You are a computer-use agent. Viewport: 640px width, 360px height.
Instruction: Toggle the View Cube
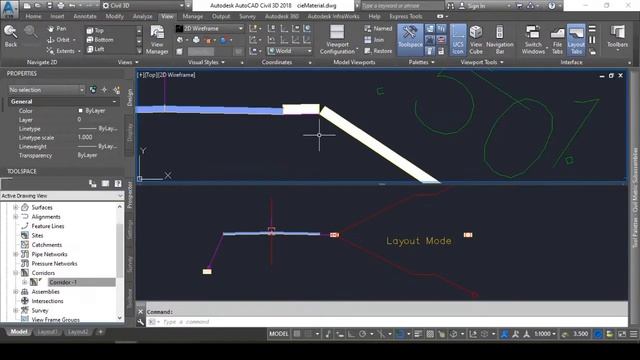[476, 40]
